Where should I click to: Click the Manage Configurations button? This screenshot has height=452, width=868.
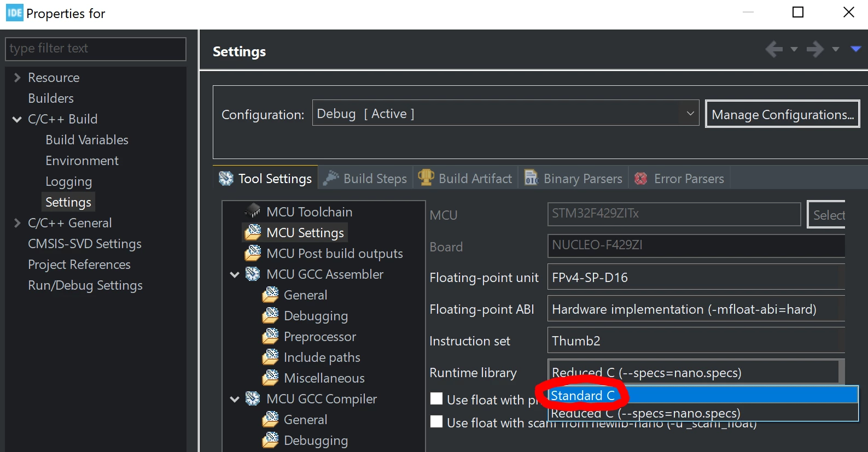[x=783, y=114]
